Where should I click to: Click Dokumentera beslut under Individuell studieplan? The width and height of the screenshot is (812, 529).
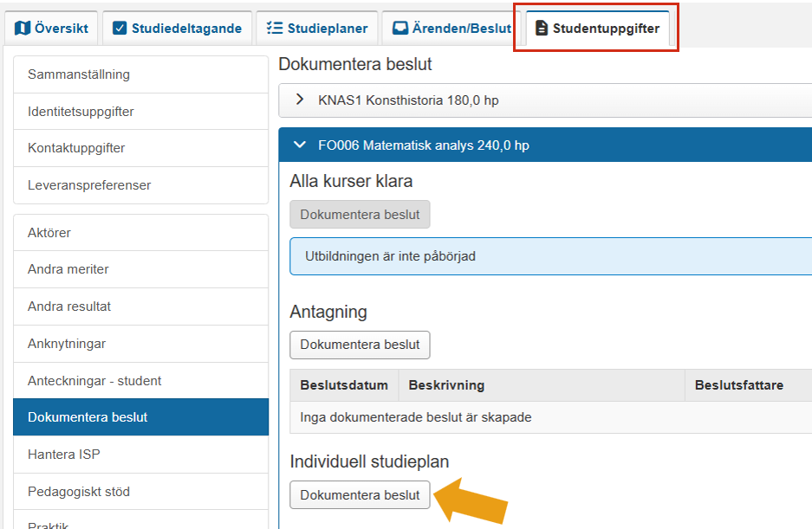360,495
